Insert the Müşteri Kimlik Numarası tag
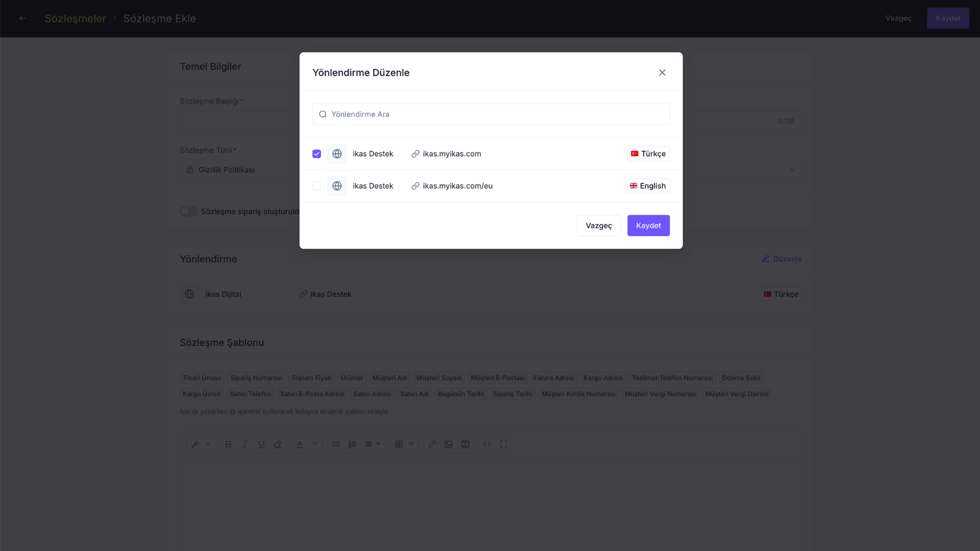 [x=578, y=394]
